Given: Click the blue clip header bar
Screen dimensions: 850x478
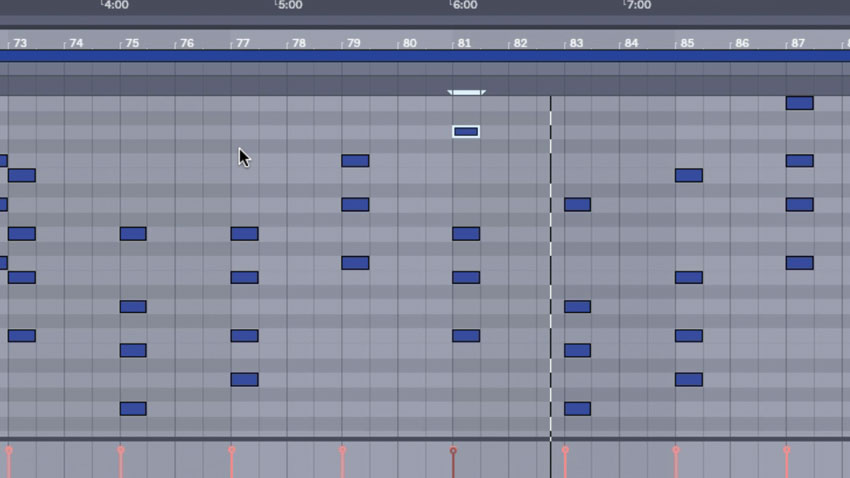Looking at the screenshot, I should click(425, 56).
